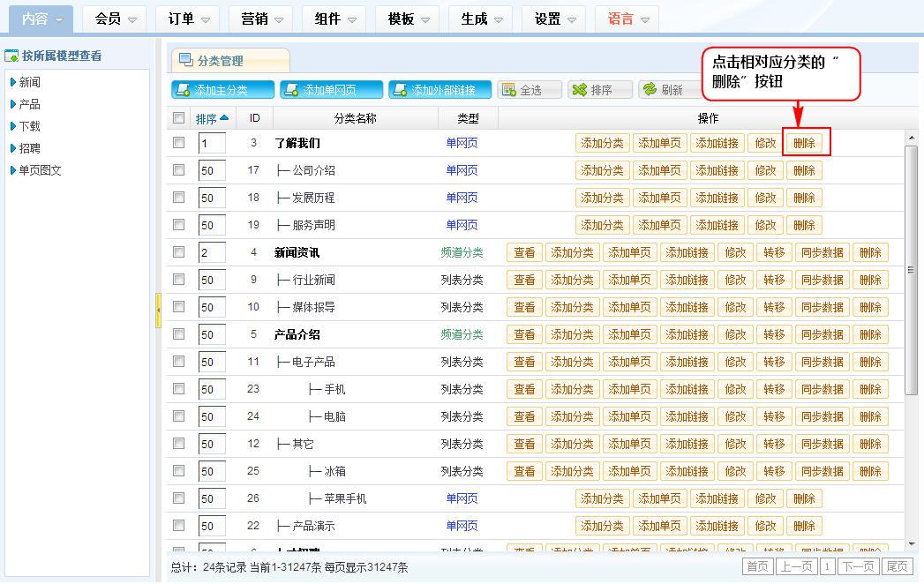This screenshot has height=584, width=924.
Task: Click the sidebar collapse handle arrow
Action: pos(158,311)
